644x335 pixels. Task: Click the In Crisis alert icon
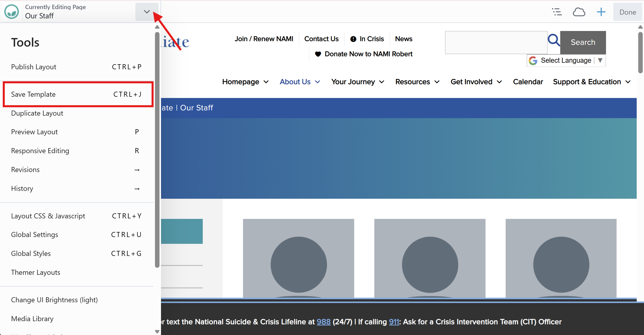tap(353, 39)
